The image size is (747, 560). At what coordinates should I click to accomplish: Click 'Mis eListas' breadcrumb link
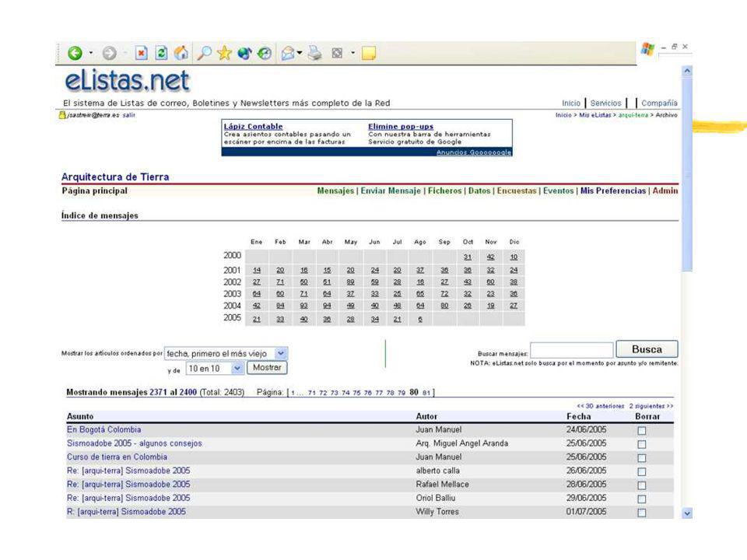[x=595, y=115]
